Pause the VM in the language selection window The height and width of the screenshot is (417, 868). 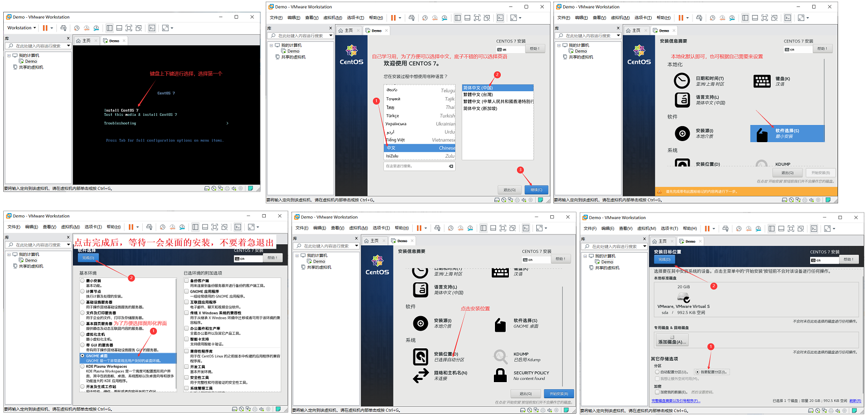click(393, 18)
